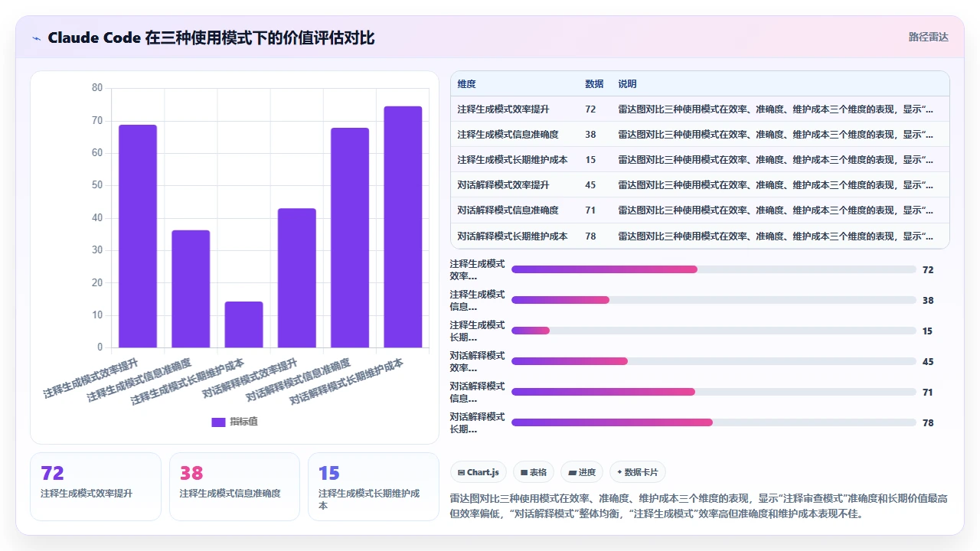This screenshot has width=980, height=551.
Task: Click the progress bar showing value 15
Action: [714, 331]
